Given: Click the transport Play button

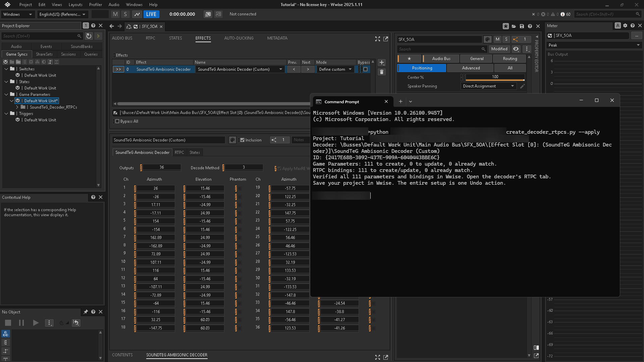Looking at the screenshot, I should pos(36,323).
